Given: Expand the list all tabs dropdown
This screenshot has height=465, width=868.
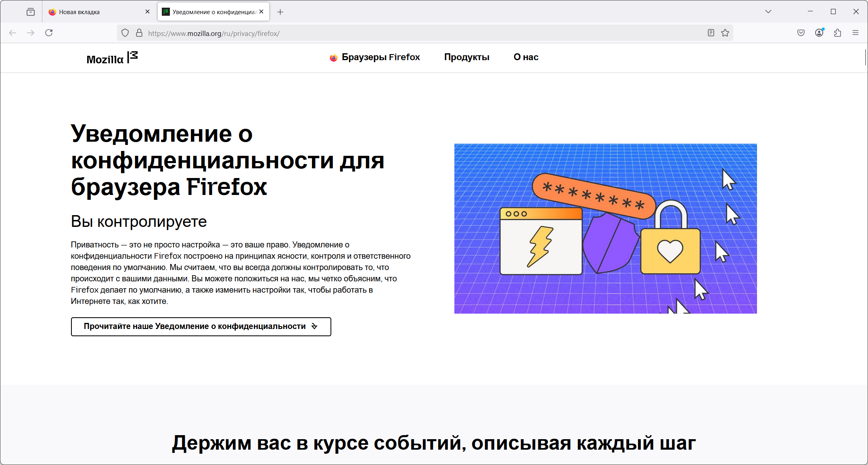Looking at the screenshot, I should pos(768,12).
